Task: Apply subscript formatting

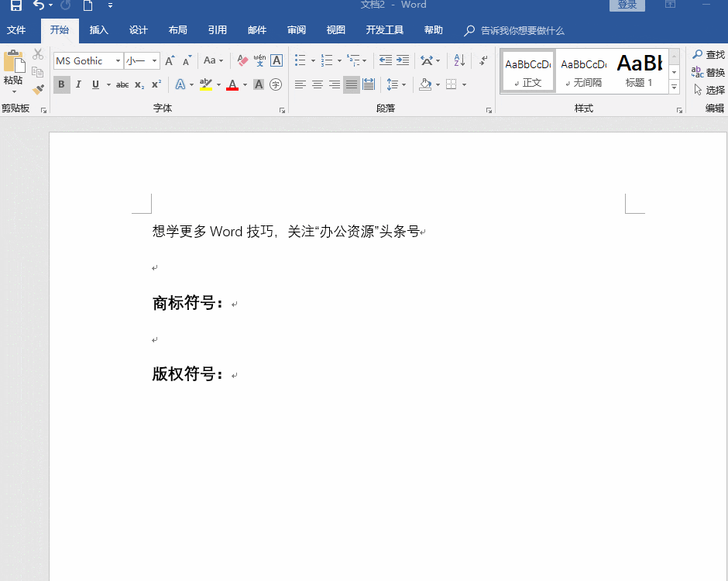Action: (x=139, y=84)
